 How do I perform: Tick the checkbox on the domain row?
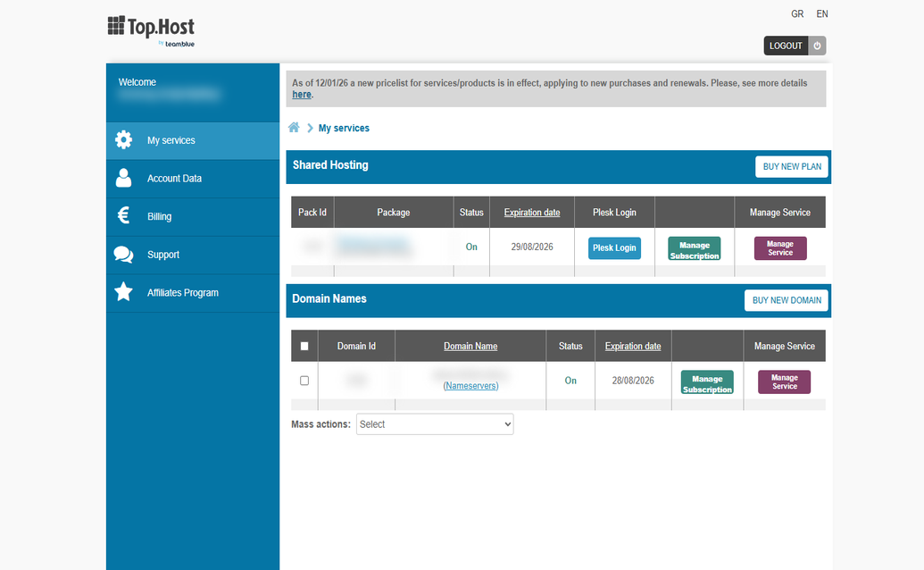(x=304, y=381)
